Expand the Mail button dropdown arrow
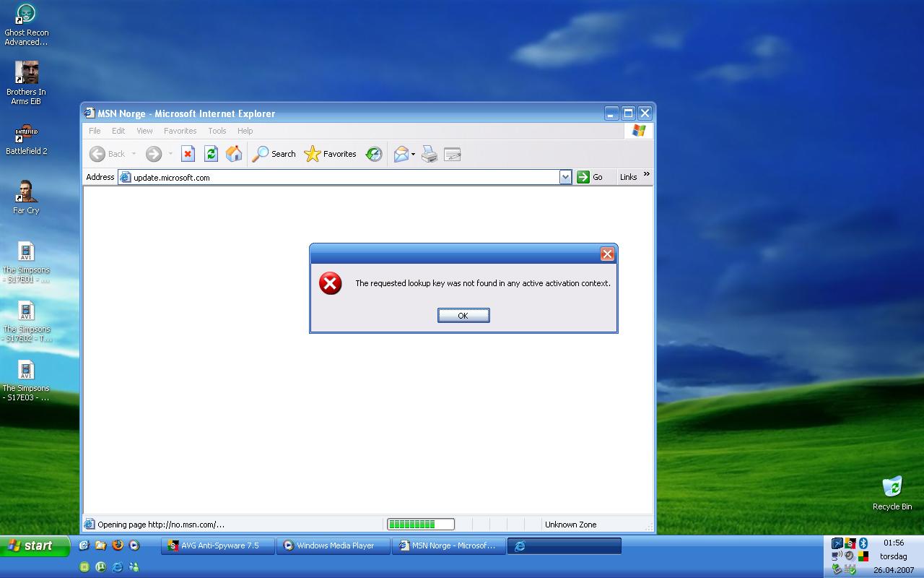 (x=413, y=154)
